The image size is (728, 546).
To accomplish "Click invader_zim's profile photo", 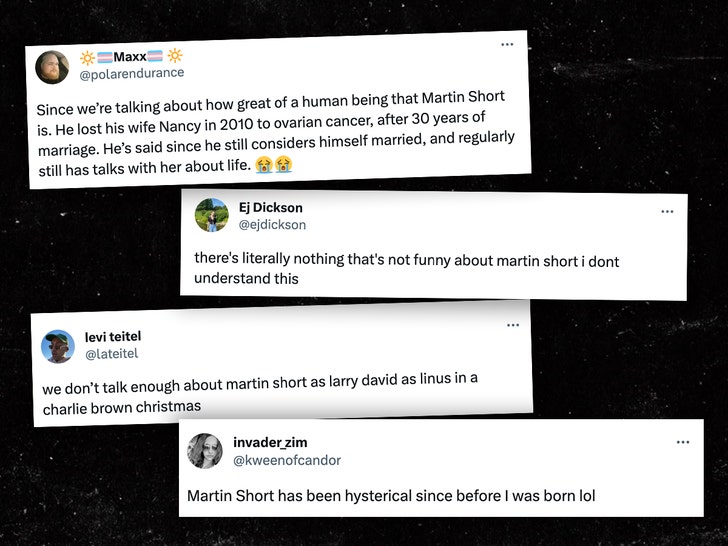I will point(204,451).
